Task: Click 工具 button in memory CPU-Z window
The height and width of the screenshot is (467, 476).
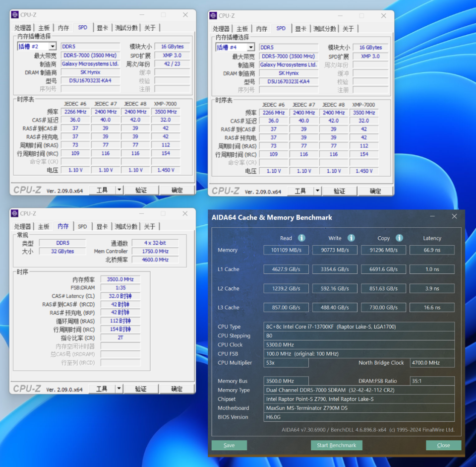Action: coord(102,389)
